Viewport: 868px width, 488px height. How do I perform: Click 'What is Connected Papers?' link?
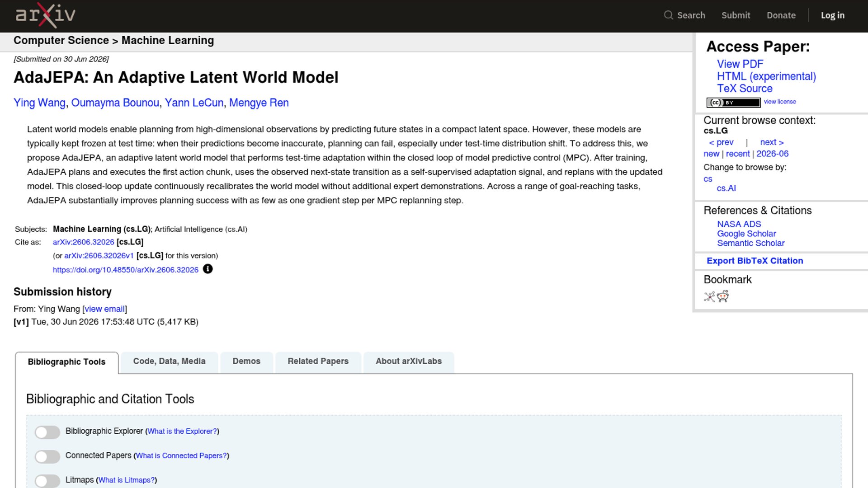(181, 456)
